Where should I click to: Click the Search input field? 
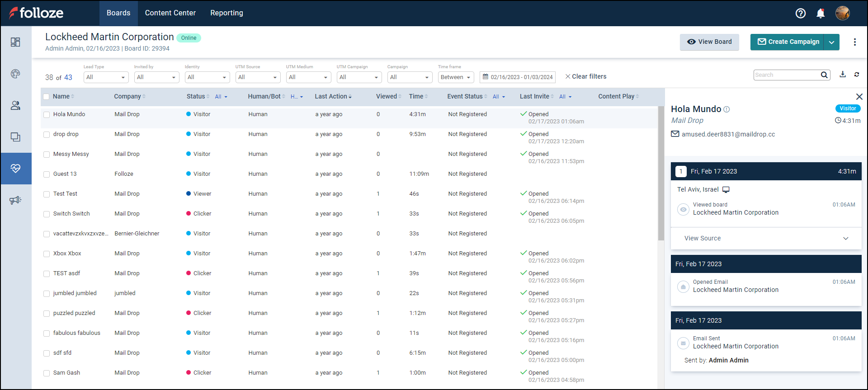787,75
